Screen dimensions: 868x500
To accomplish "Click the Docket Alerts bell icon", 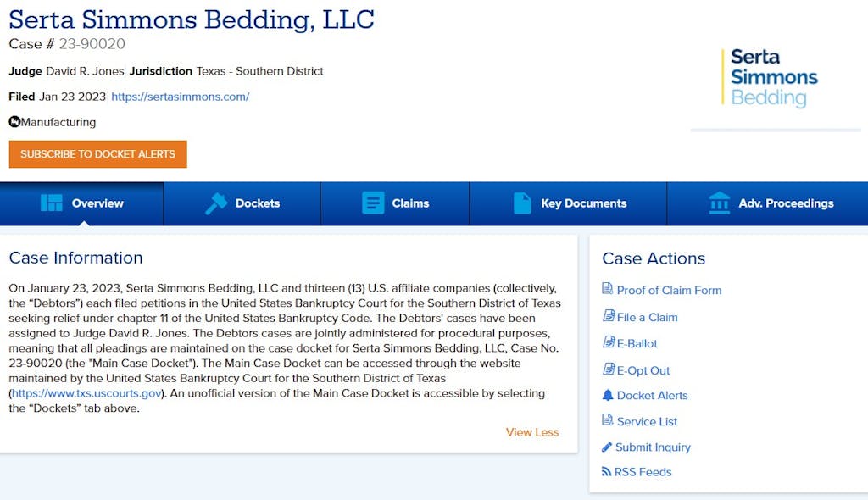I will click(x=607, y=395).
